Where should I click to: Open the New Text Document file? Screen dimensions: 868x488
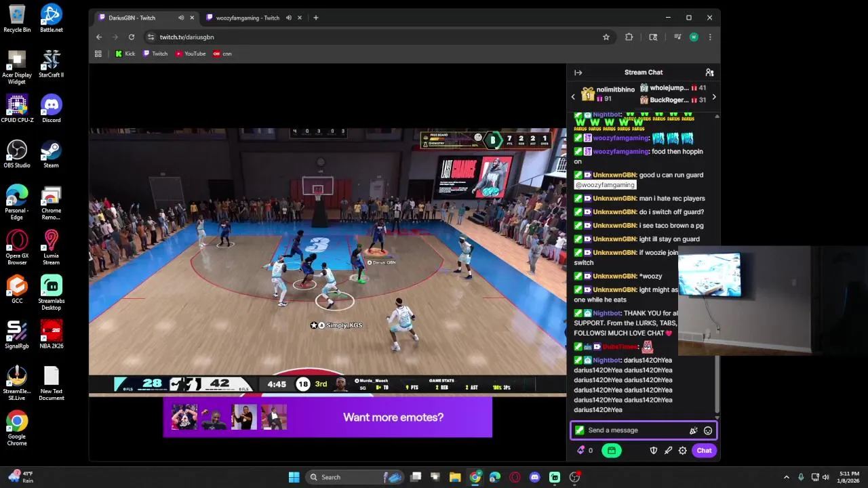pyautogui.click(x=51, y=384)
